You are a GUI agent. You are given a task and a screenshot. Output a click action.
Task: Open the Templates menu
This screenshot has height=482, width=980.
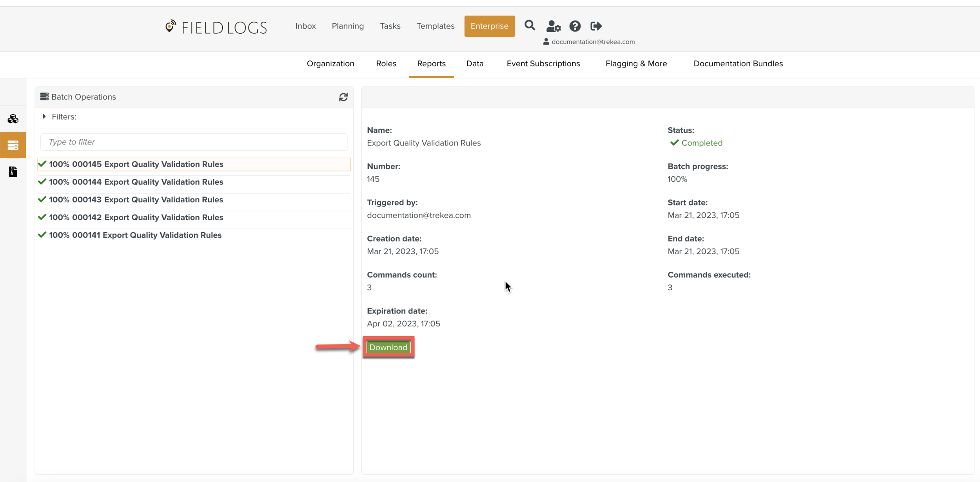[435, 26]
